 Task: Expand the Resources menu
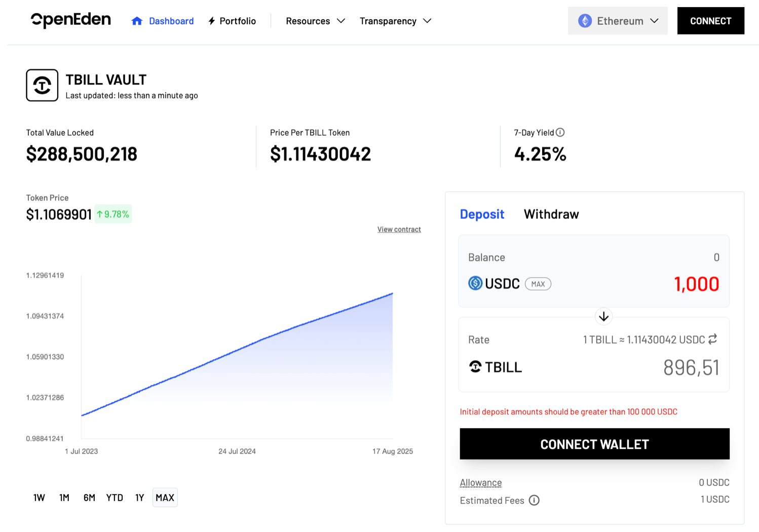pyautogui.click(x=315, y=21)
